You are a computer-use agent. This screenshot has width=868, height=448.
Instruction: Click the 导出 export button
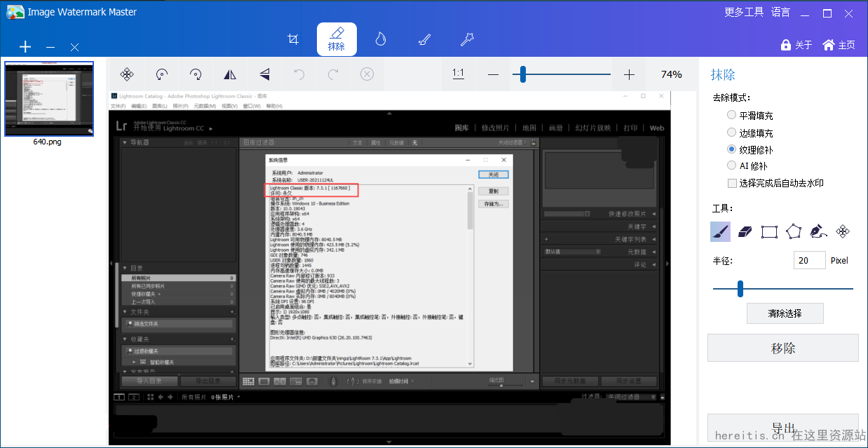pyautogui.click(x=782, y=428)
